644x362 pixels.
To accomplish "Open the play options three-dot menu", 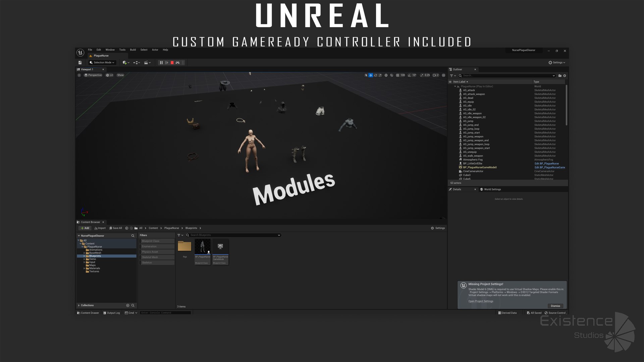I will (183, 63).
